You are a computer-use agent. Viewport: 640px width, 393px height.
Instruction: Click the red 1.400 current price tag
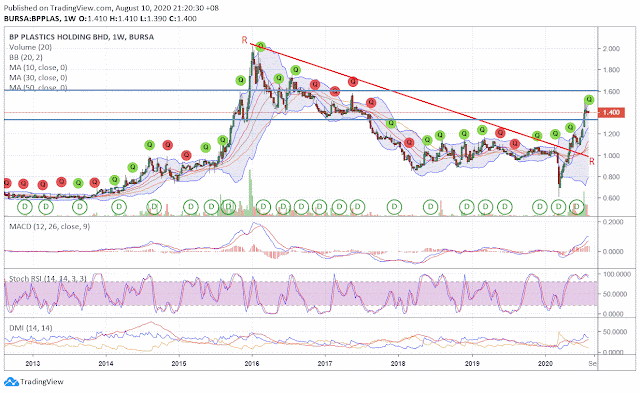[611, 112]
